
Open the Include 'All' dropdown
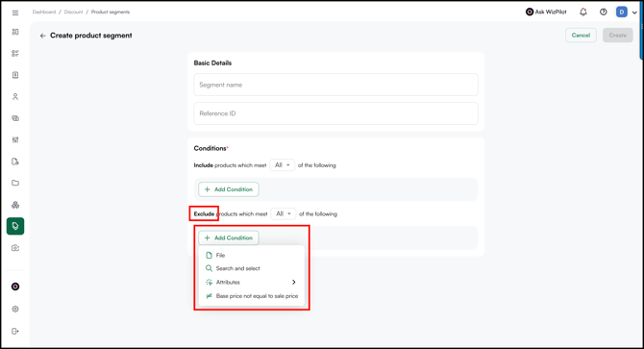pyautogui.click(x=283, y=165)
